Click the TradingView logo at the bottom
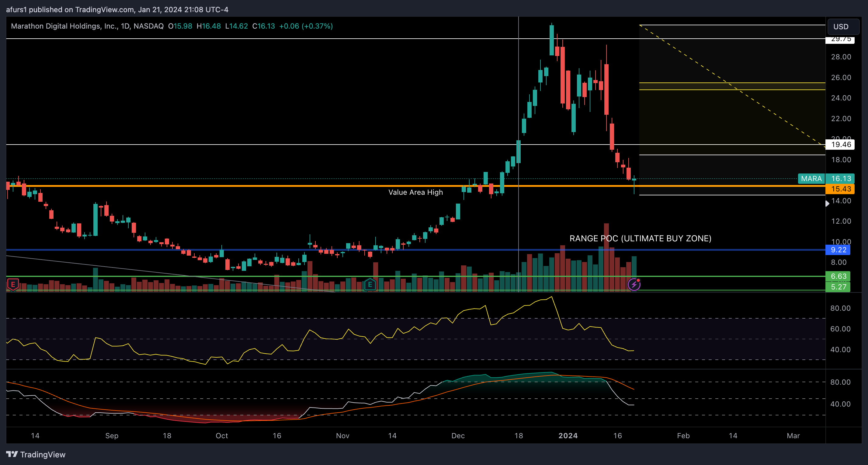Image resolution: width=868 pixels, height=465 pixels. pos(36,455)
